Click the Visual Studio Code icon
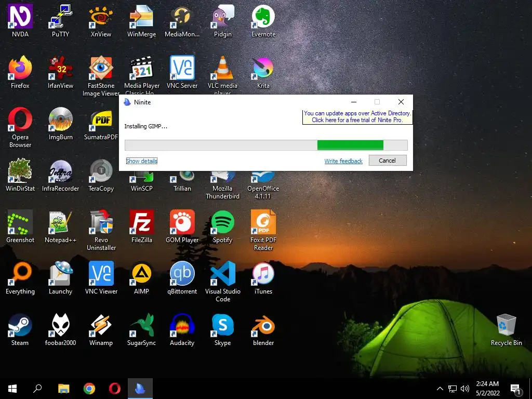The height and width of the screenshot is (399, 532). (222, 274)
